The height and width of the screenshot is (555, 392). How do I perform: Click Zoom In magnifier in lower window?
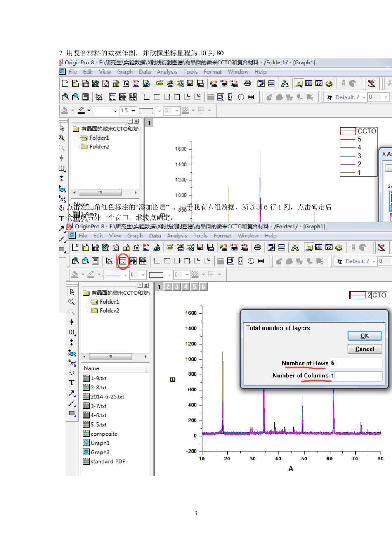coord(72,302)
